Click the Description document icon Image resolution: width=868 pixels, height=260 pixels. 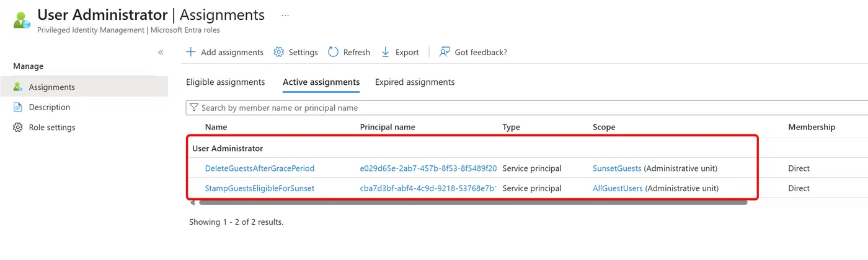(x=18, y=107)
